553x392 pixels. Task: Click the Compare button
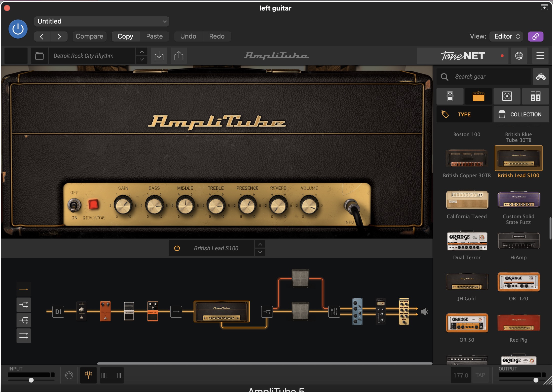(89, 36)
